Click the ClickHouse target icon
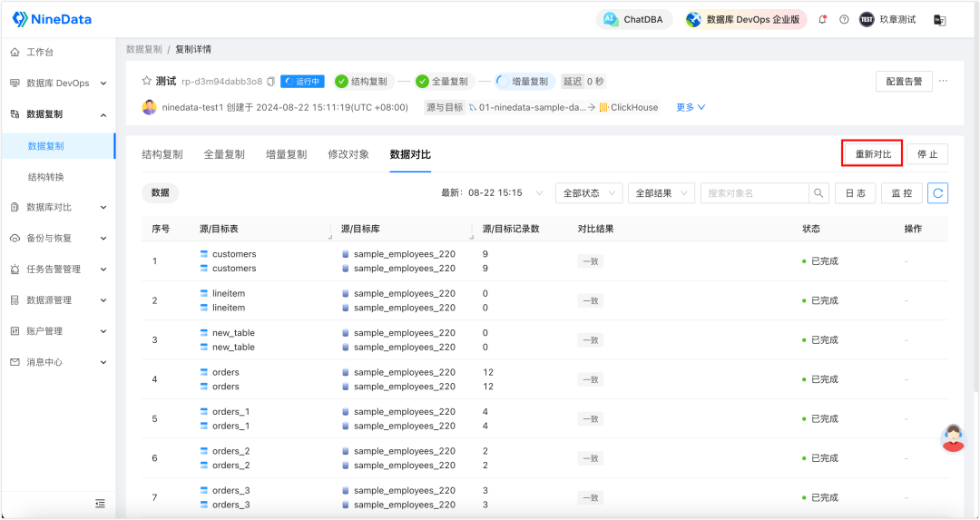The width and height of the screenshot is (980, 520). click(603, 107)
